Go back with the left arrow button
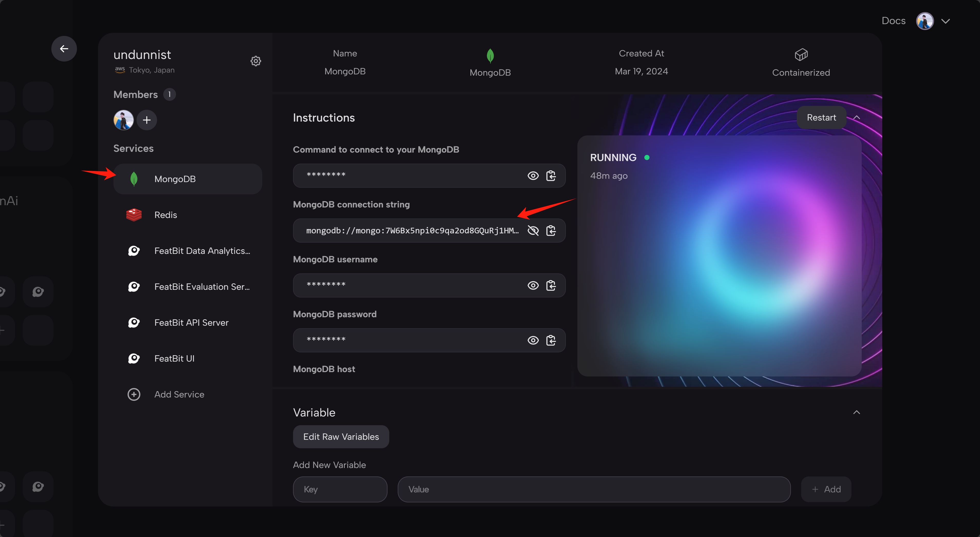Image resolution: width=980 pixels, height=537 pixels. tap(64, 49)
